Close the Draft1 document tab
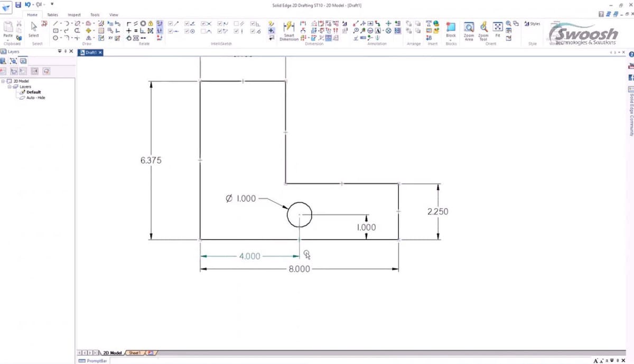The image size is (634, 364). (100, 53)
